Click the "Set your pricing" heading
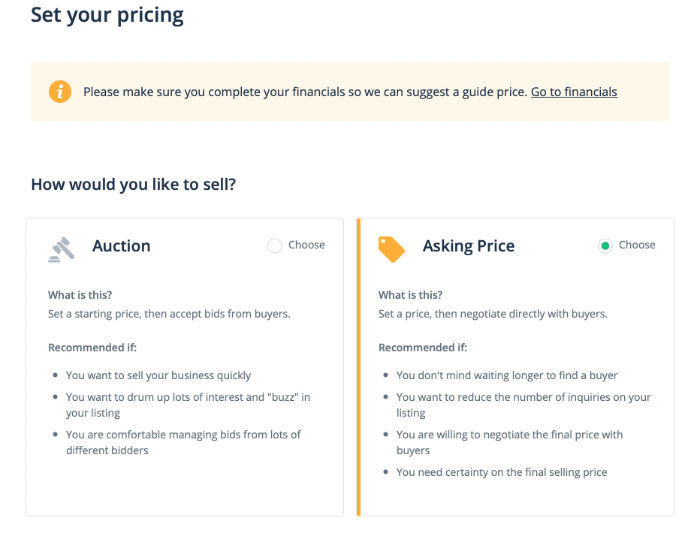The image size is (700, 536). [107, 16]
